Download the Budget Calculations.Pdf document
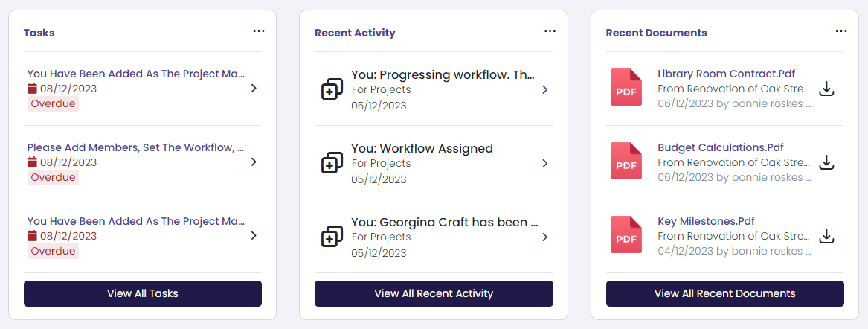 click(826, 162)
